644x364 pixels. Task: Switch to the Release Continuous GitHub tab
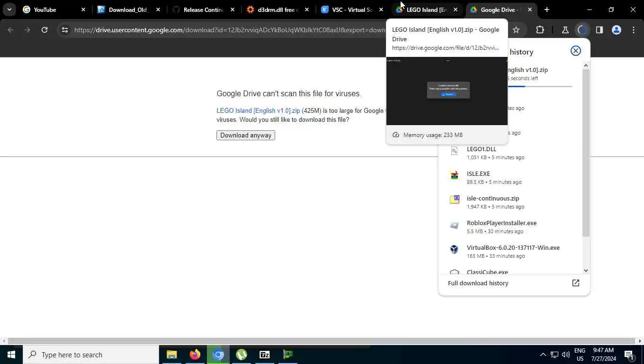[204, 9]
